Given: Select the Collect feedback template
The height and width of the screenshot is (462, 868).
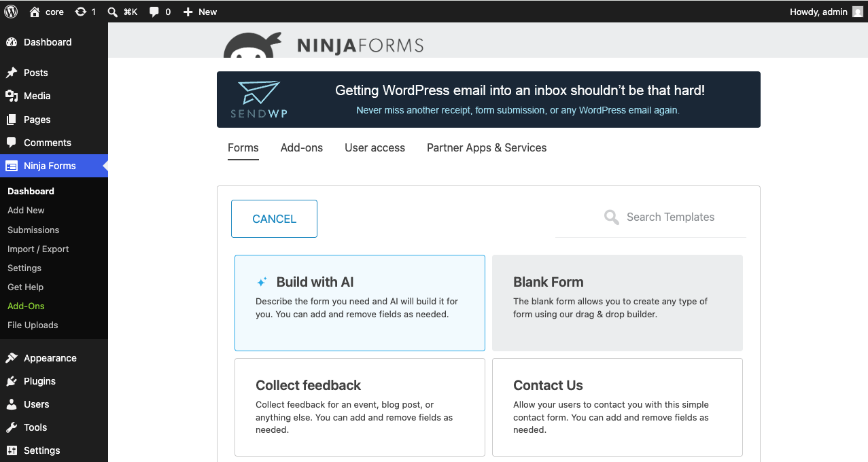Looking at the screenshot, I should [360, 407].
